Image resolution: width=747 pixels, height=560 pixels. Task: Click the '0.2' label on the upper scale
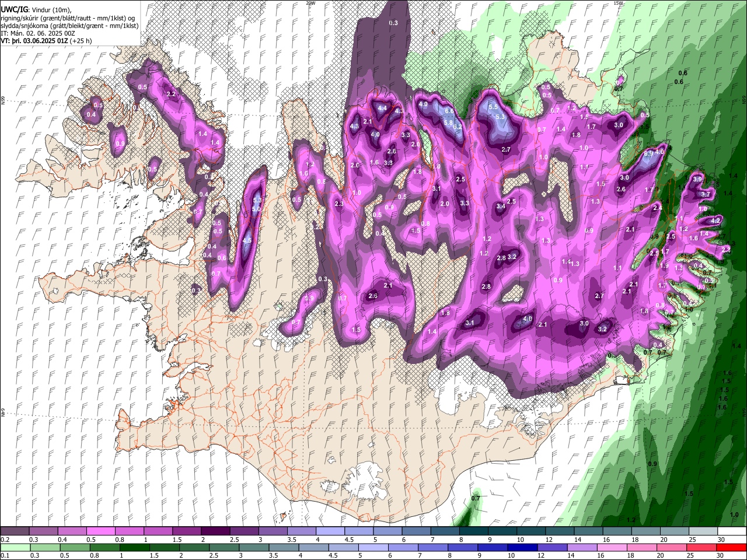pos(5,540)
